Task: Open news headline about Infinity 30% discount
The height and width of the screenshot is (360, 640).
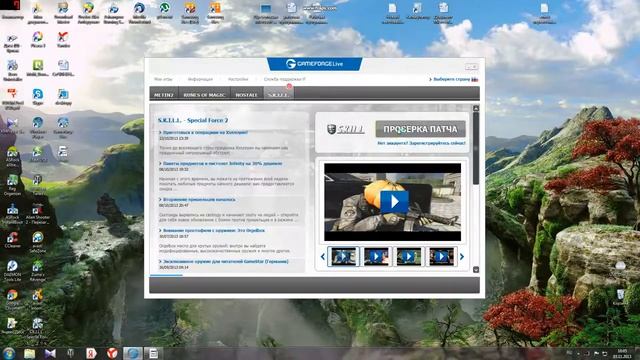Action: click(x=221, y=164)
